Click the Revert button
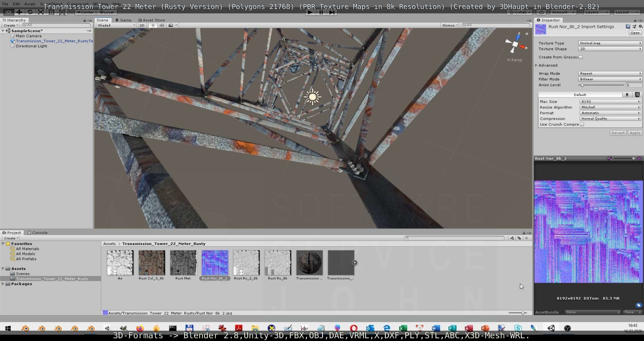This screenshot has width=644, height=341. pos(618,133)
